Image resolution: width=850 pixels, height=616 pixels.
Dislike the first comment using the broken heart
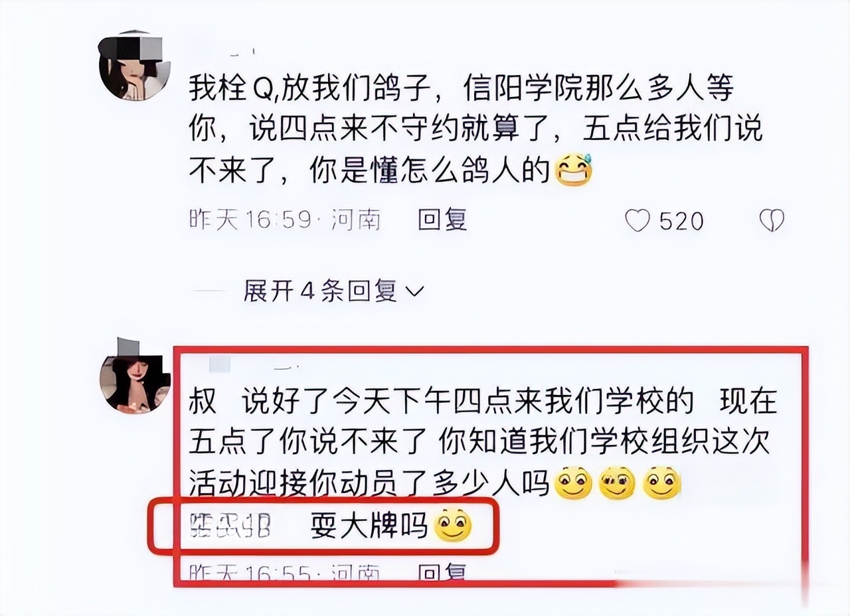click(x=772, y=220)
